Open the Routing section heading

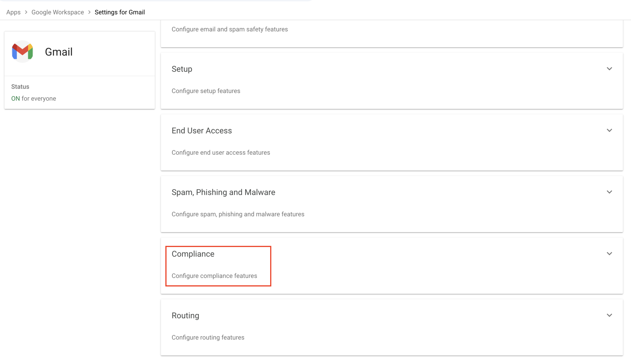coord(185,315)
